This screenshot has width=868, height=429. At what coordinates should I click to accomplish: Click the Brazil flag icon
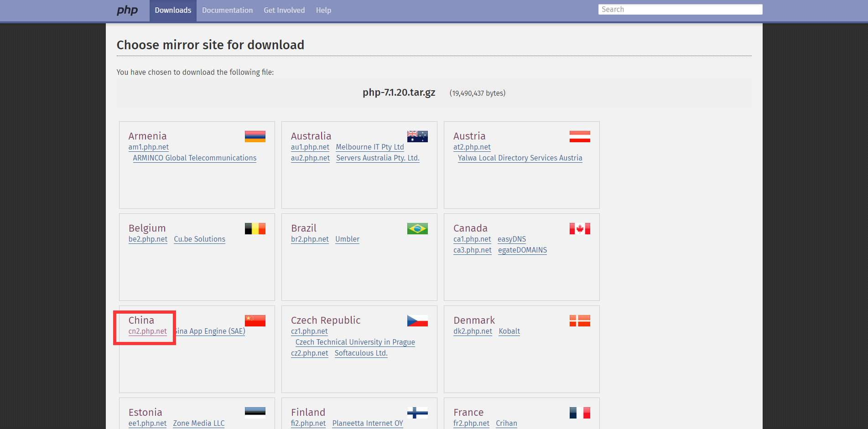click(417, 228)
